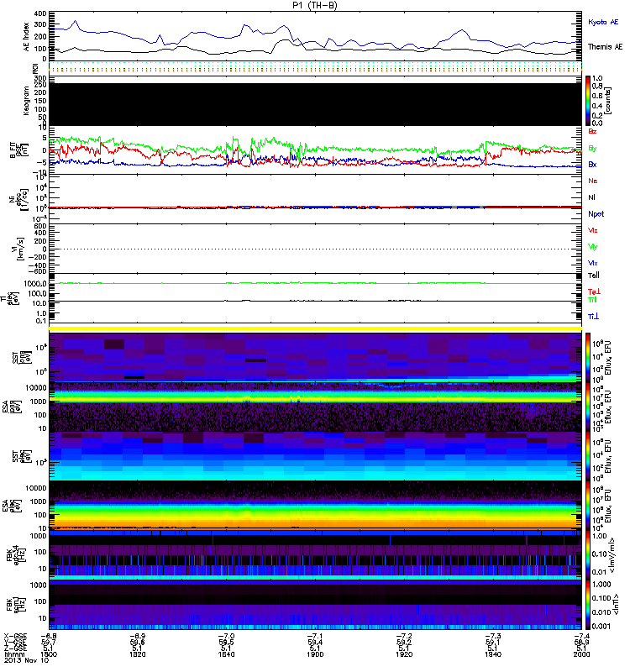Screen dimensions: 630x672
Task: Click the 1820 time tick label
Action: pyautogui.click(x=138, y=654)
